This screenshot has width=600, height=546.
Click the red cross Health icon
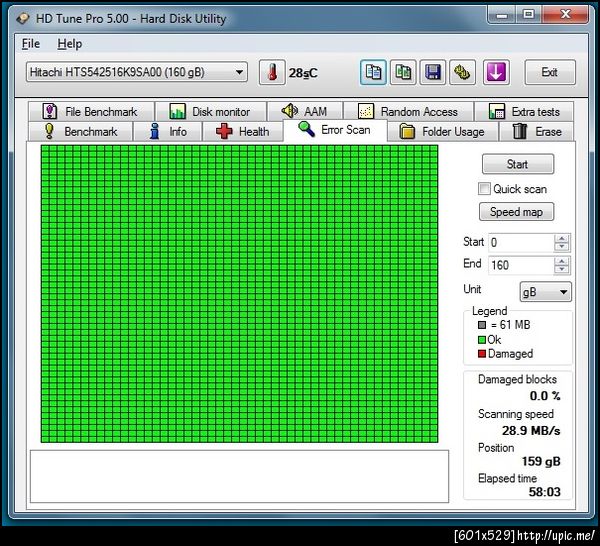[x=224, y=131]
